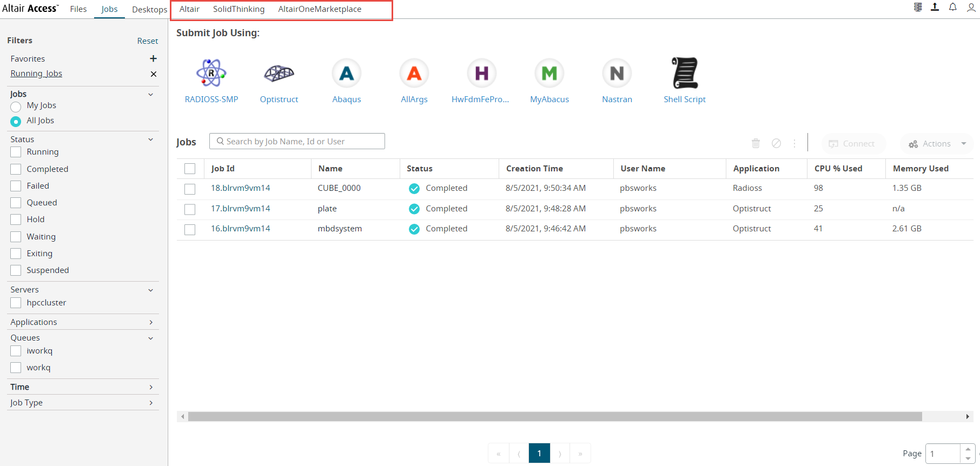Open the SolidThinking tab
Viewport: 980px width, 466px height.
(x=239, y=9)
